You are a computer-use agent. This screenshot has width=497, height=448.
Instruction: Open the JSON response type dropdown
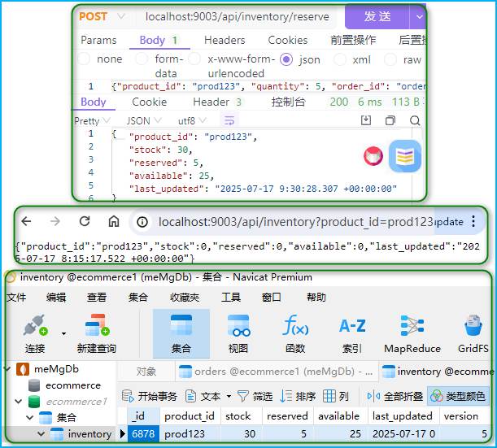pyautogui.click(x=144, y=120)
